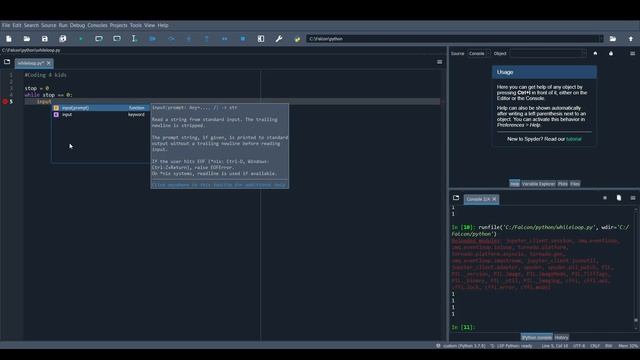Run cell and advance icon

pos(117,39)
